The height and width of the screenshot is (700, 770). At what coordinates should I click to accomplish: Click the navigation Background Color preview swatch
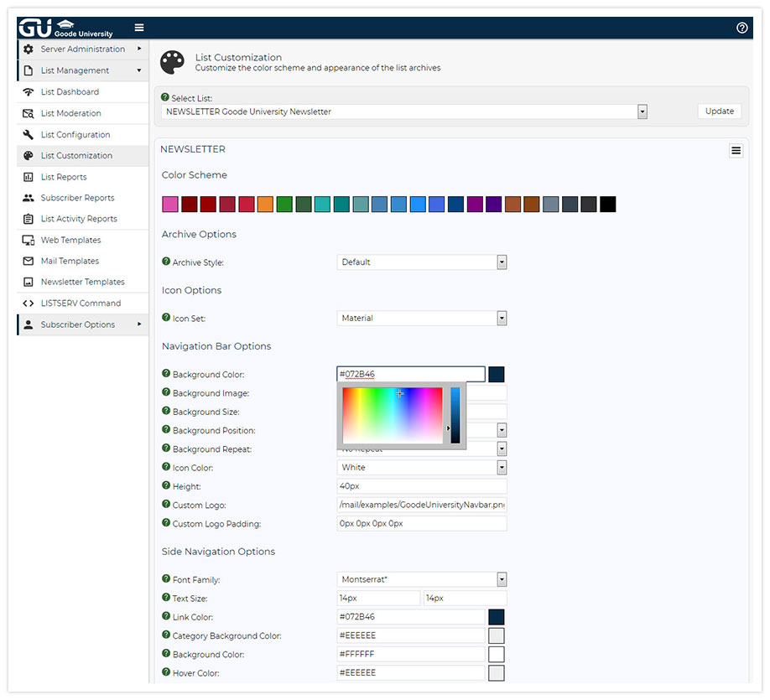click(x=496, y=374)
